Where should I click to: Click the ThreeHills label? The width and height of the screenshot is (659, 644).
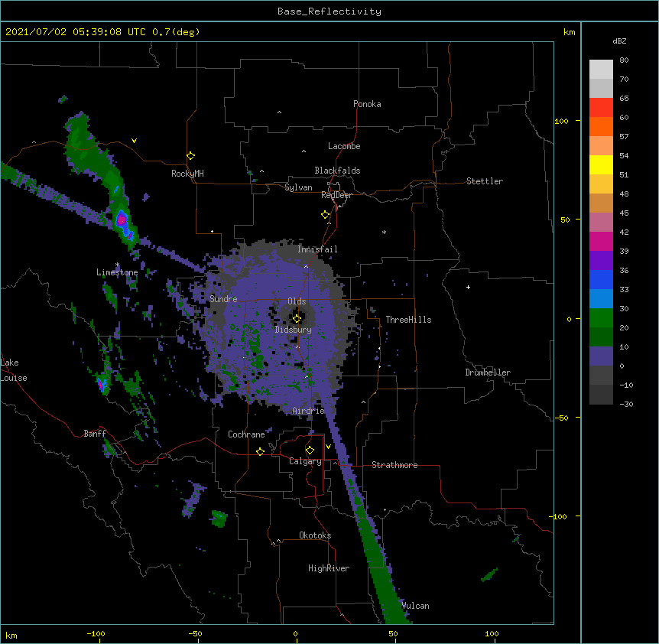tap(408, 320)
